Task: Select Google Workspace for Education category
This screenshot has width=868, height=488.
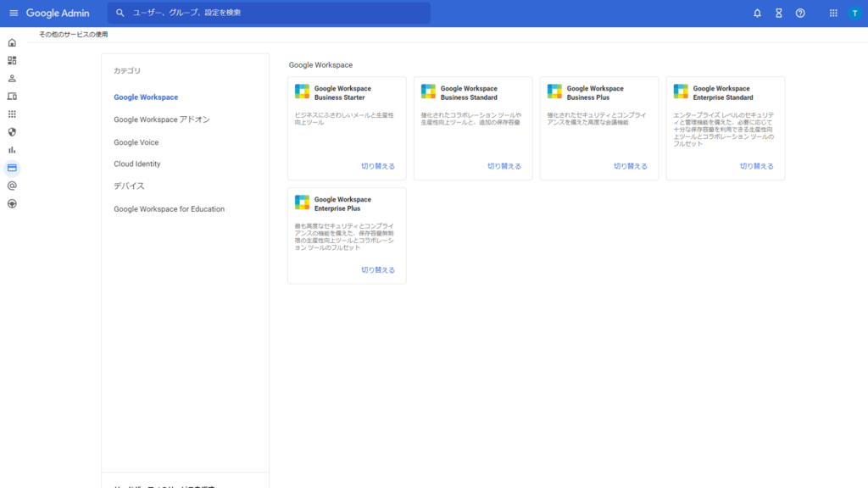Action: point(170,209)
